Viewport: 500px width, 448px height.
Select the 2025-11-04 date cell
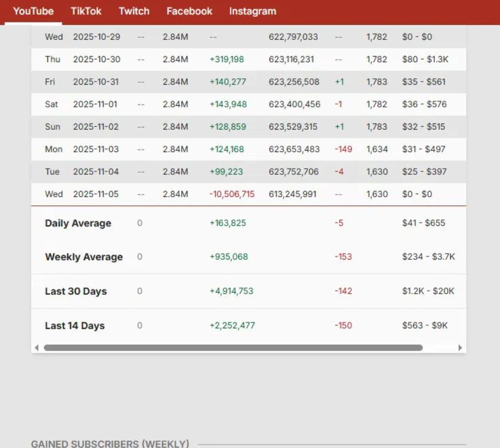pos(95,171)
